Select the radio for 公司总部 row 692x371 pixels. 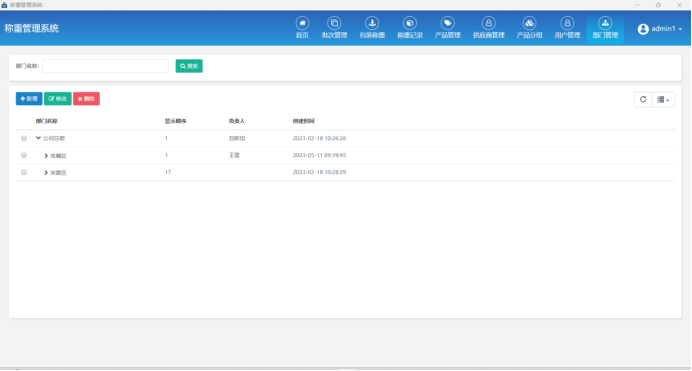(x=24, y=138)
